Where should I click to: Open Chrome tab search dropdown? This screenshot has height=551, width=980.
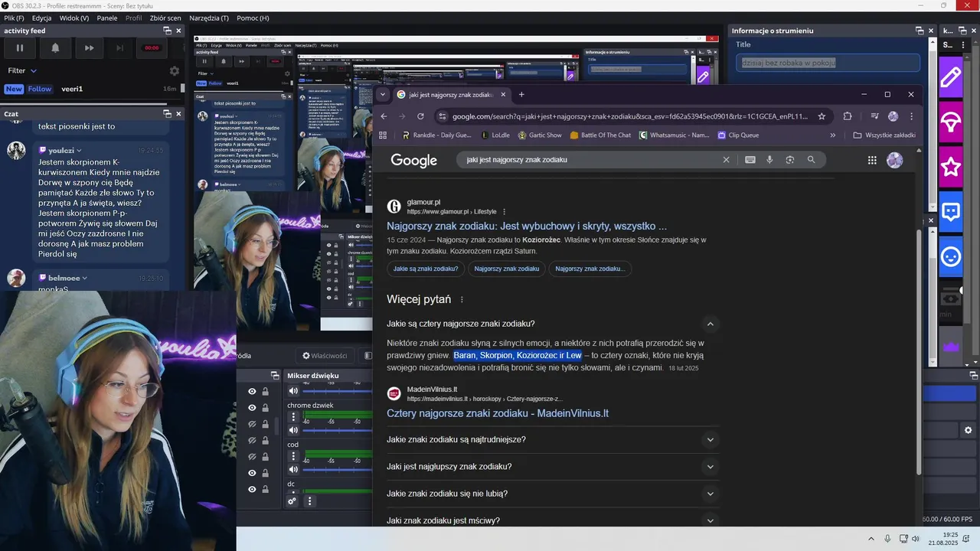[383, 94]
